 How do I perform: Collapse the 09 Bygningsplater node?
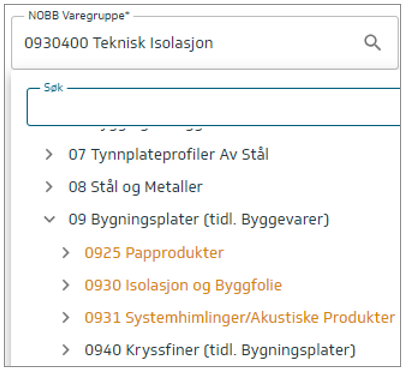pyautogui.click(x=49, y=219)
